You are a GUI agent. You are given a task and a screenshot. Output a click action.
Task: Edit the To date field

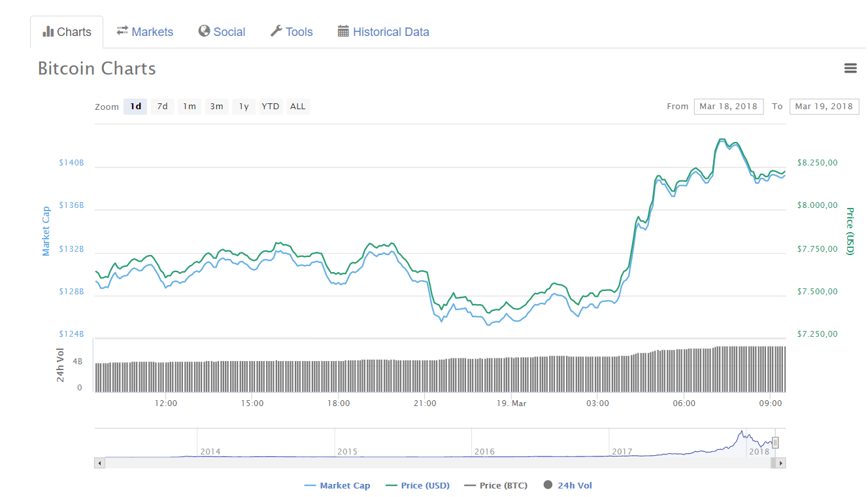[824, 107]
